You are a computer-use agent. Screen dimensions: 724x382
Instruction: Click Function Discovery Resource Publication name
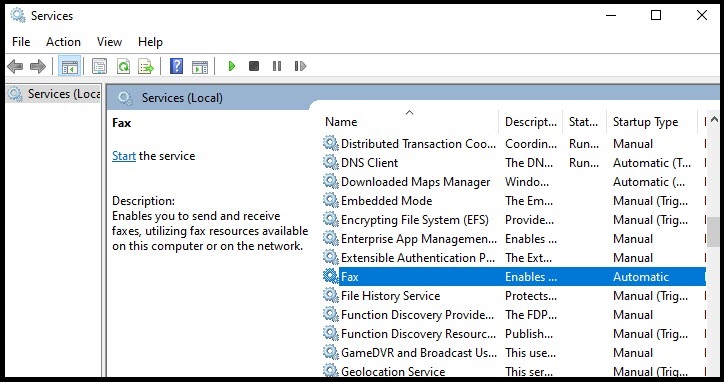418,333
